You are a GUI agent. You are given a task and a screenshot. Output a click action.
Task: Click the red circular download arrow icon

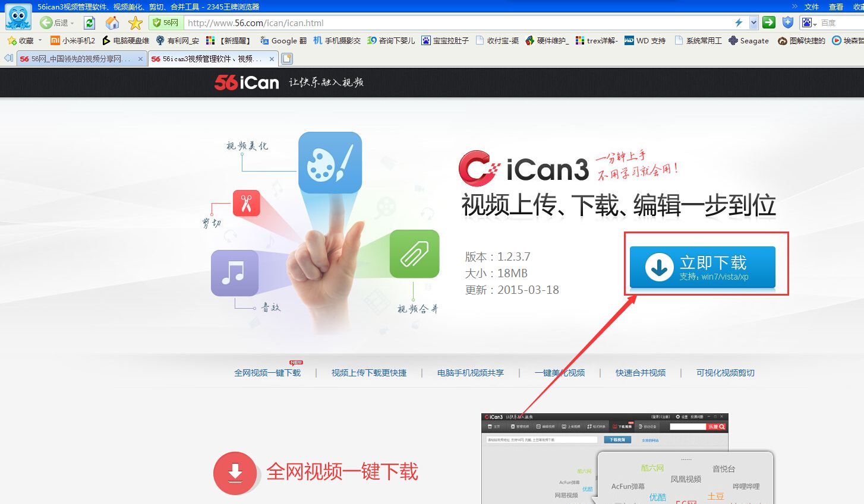coord(235,473)
